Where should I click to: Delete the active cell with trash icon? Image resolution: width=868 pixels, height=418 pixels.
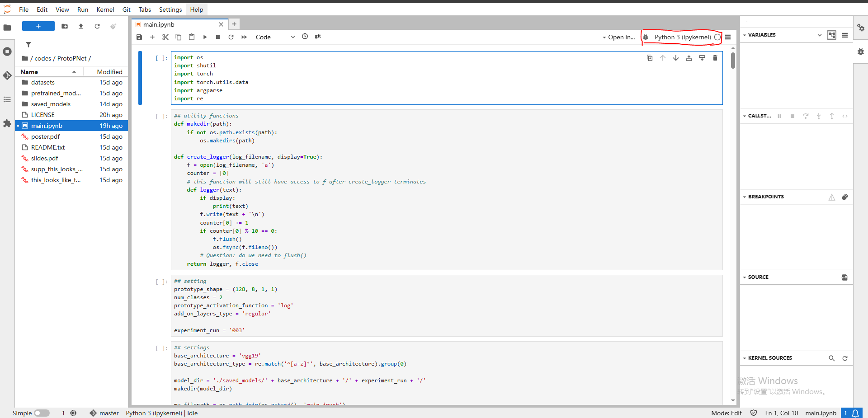[x=715, y=58]
